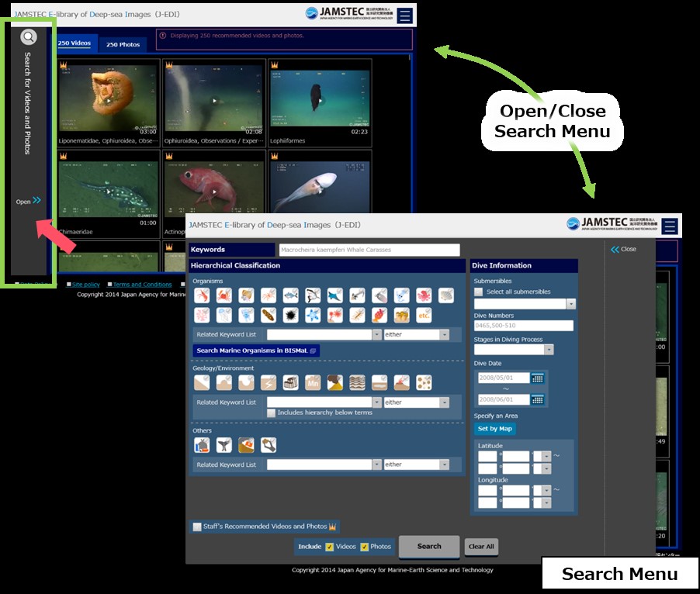Select the wavy strata layers geology icon

click(357, 382)
